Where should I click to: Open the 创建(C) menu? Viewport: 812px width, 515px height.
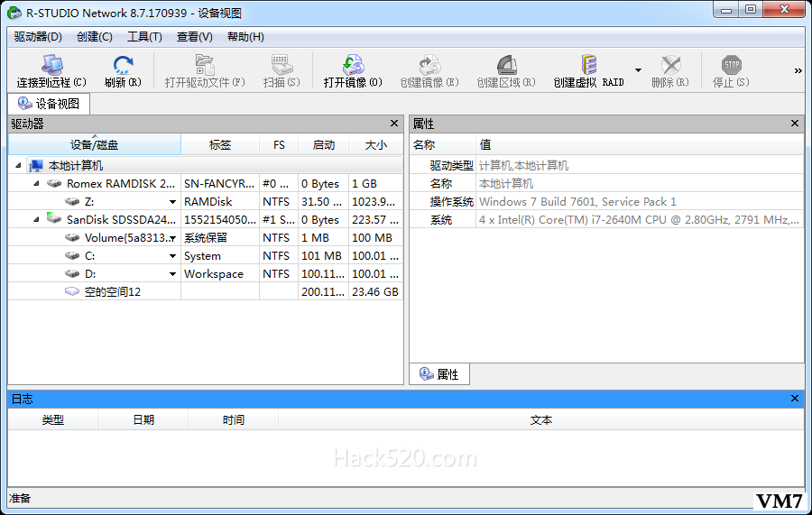click(x=94, y=37)
